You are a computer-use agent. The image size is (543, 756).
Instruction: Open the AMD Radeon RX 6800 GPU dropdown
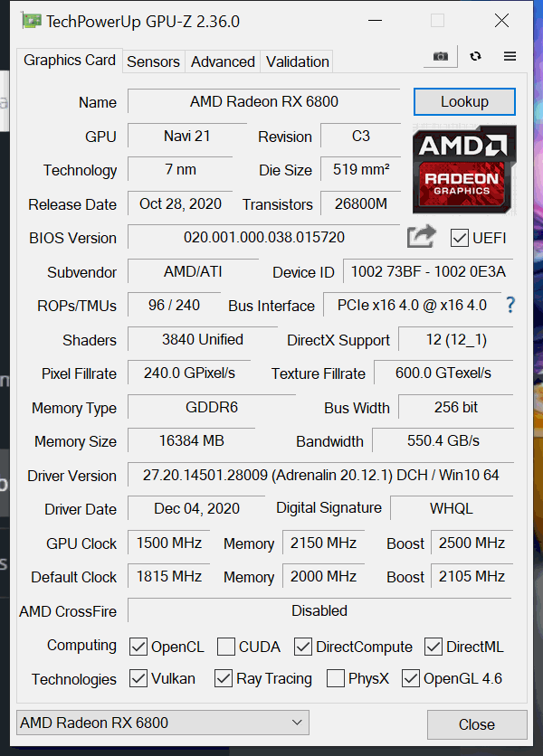point(163,723)
